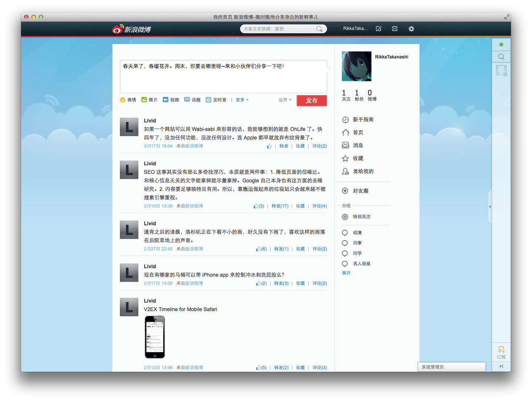The width and height of the screenshot is (532, 401).
Task: Open the 3月17日 18:04 timestamp link
Action: pyautogui.click(x=158, y=146)
